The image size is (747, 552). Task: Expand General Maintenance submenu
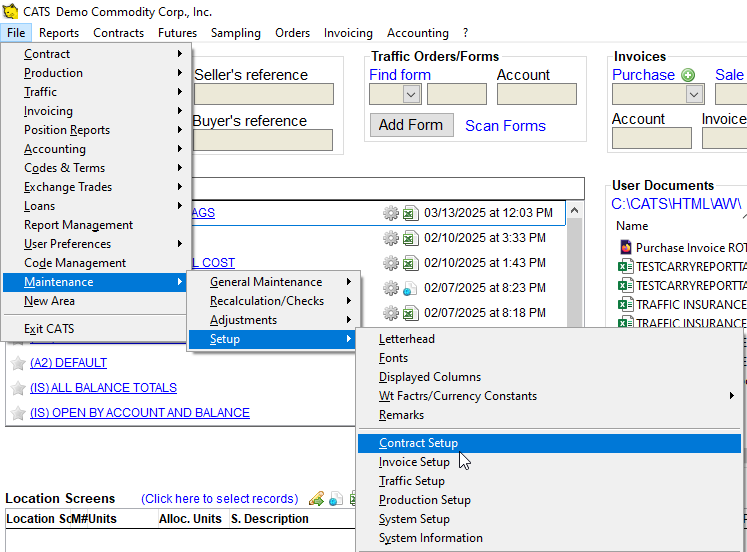click(273, 282)
